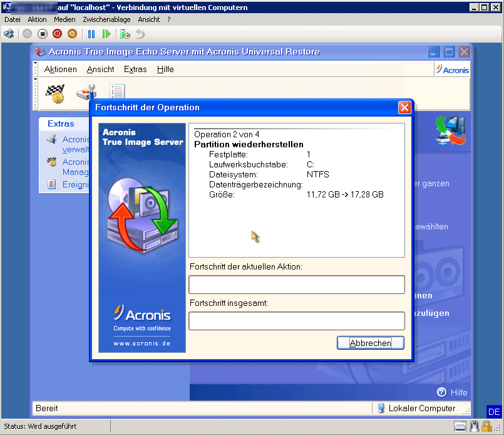Image resolution: width=504 pixels, height=435 pixels.
Task: Click the Lokaler Computer icon in status bar
Action: [381, 408]
